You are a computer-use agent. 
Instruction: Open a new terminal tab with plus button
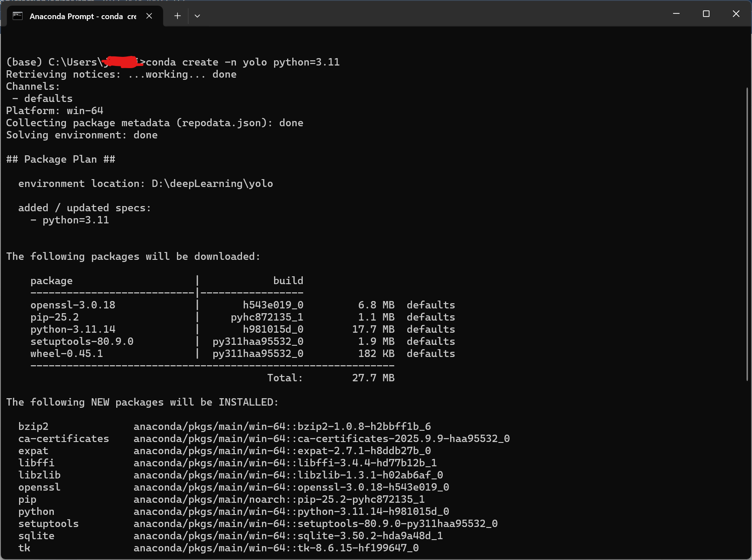pyautogui.click(x=177, y=16)
